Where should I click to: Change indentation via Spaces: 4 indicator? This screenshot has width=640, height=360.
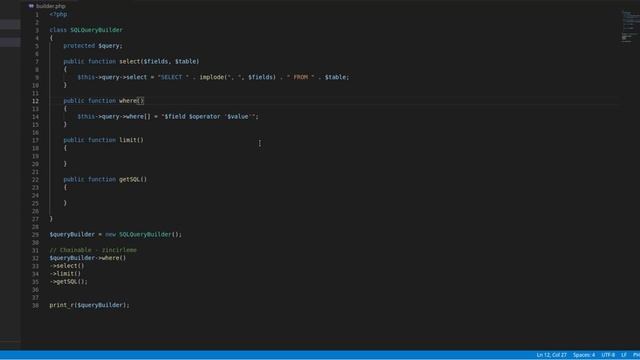(x=584, y=355)
